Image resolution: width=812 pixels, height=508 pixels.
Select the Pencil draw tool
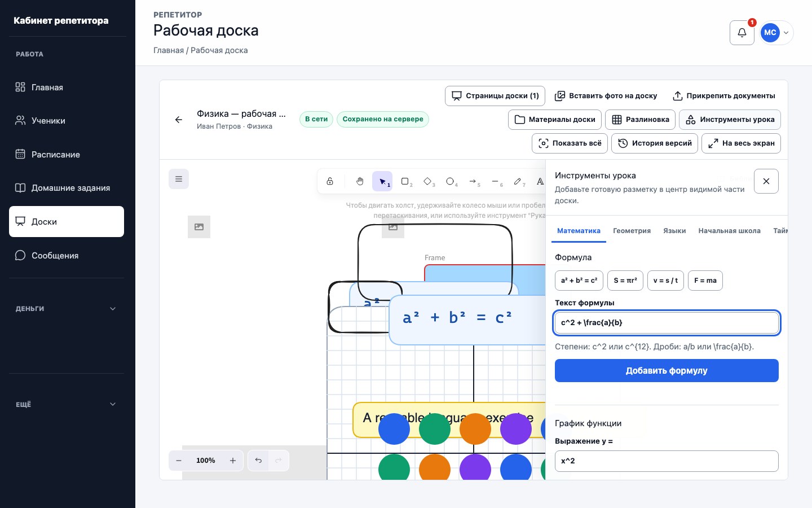click(x=518, y=181)
